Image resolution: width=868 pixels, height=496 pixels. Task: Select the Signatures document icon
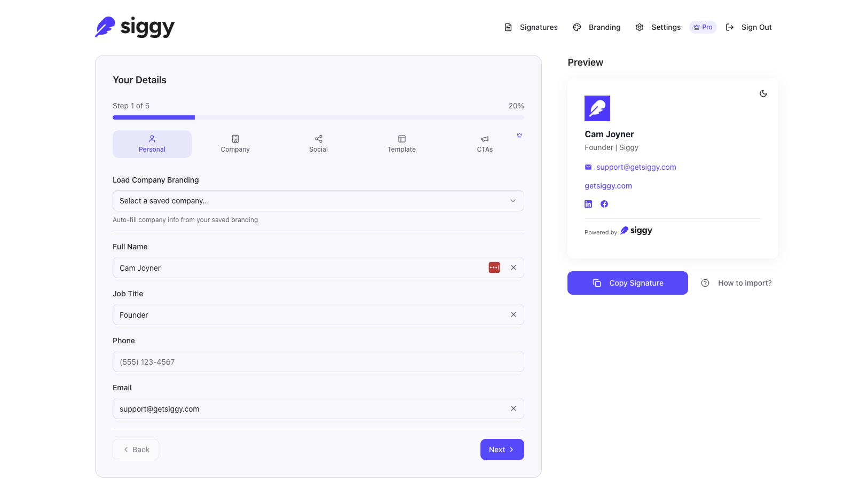[x=507, y=27]
